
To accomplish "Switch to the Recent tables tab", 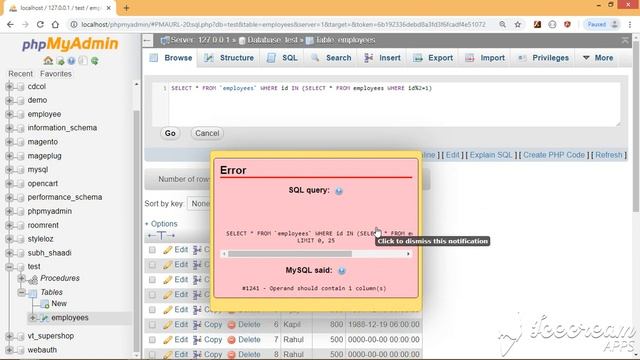I will click(20, 74).
